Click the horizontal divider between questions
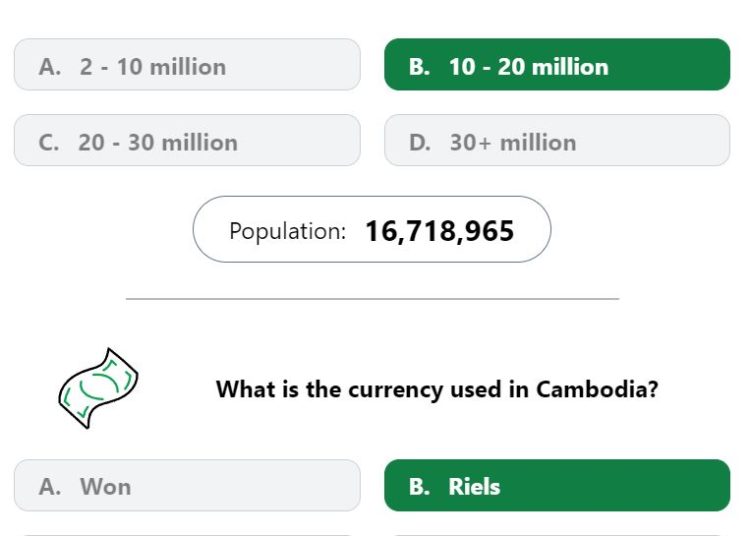Viewport: 750px width, 536px height. (372, 299)
